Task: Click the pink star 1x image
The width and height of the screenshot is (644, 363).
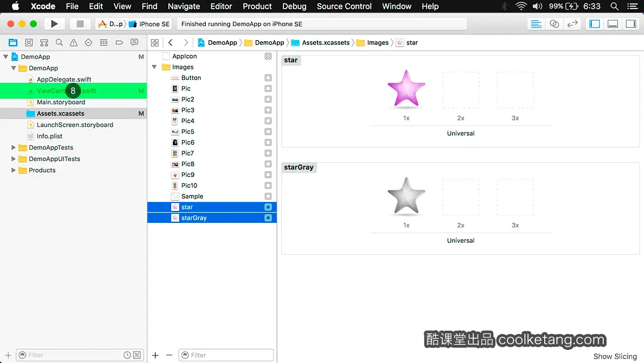Action: tap(406, 89)
